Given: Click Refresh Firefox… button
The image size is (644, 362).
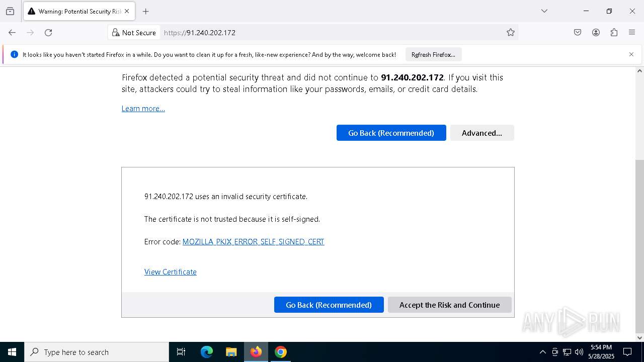Looking at the screenshot, I should point(433,55).
